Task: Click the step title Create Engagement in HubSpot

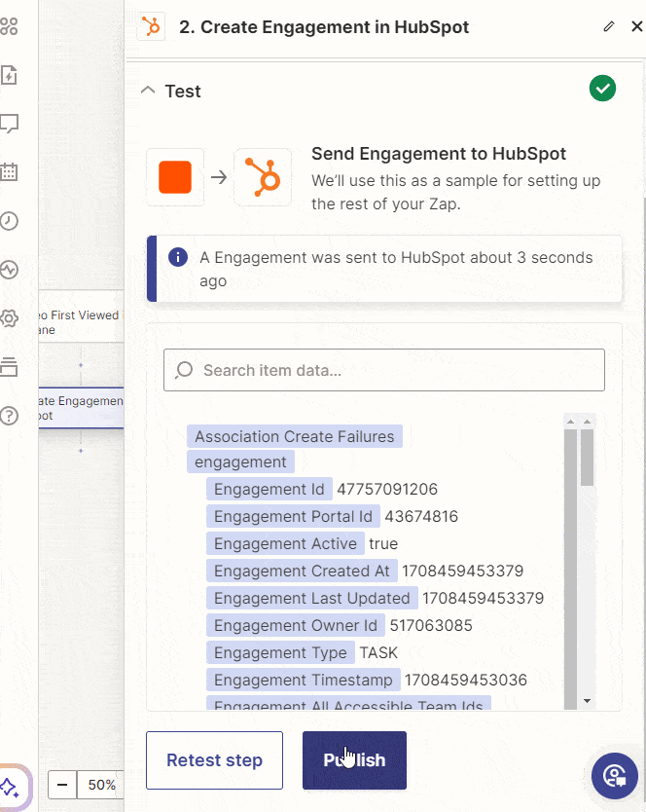Action: [324, 27]
